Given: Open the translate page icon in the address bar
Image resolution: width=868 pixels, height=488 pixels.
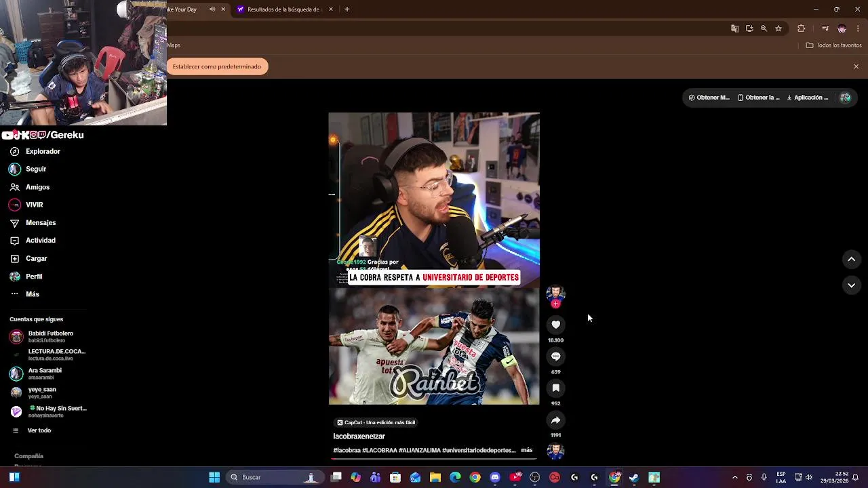Looking at the screenshot, I should pyautogui.click(x=734, y=28).
